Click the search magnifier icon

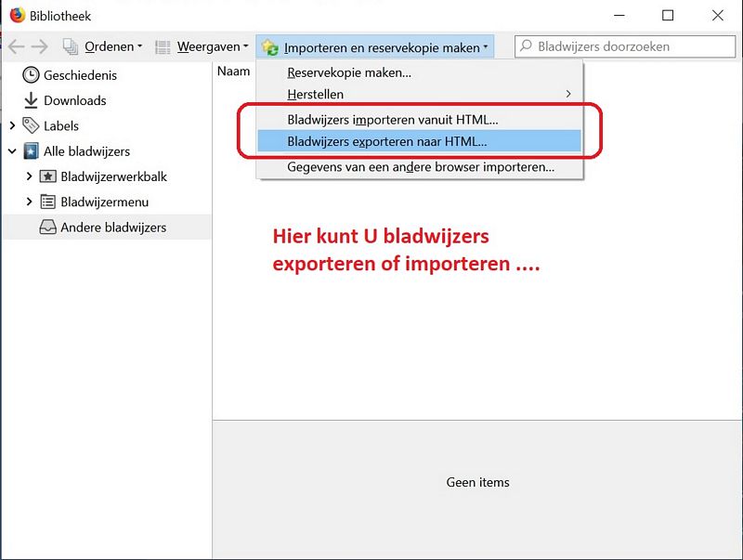point(526,46)
